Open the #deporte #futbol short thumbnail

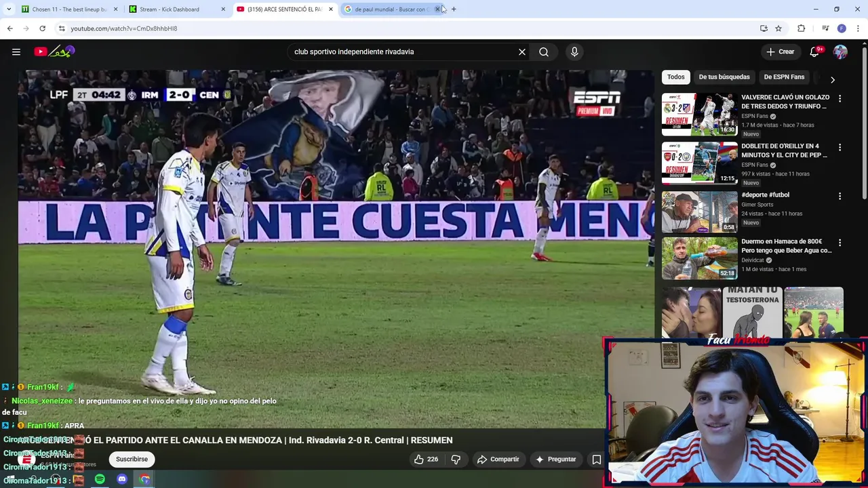coord(699,211)
